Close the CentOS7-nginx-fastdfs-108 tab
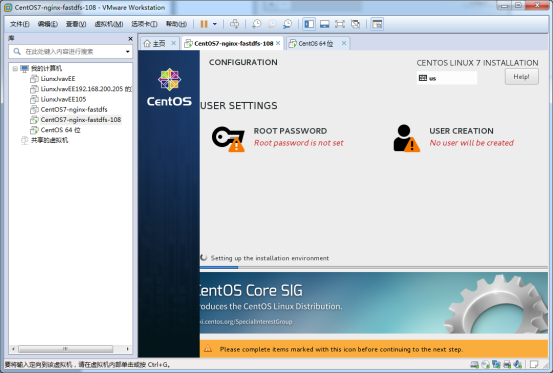553x373 pixels. (x=278, y=43)
